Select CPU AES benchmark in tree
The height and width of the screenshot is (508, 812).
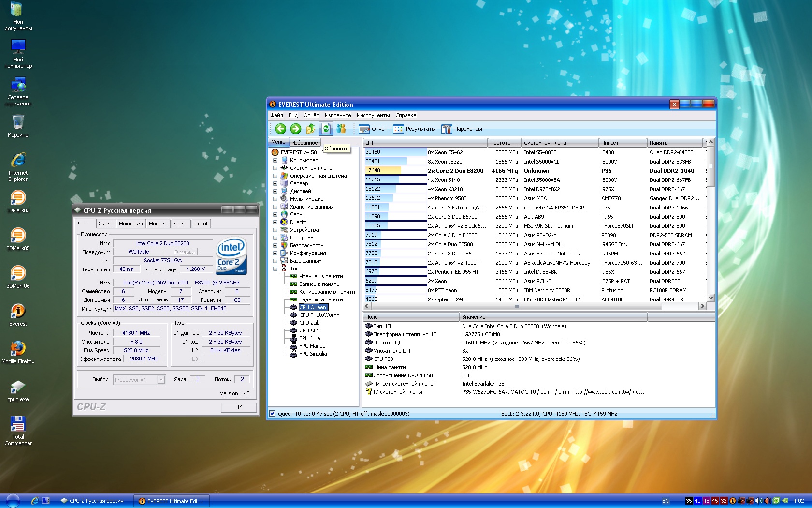(x=309, y=330)
